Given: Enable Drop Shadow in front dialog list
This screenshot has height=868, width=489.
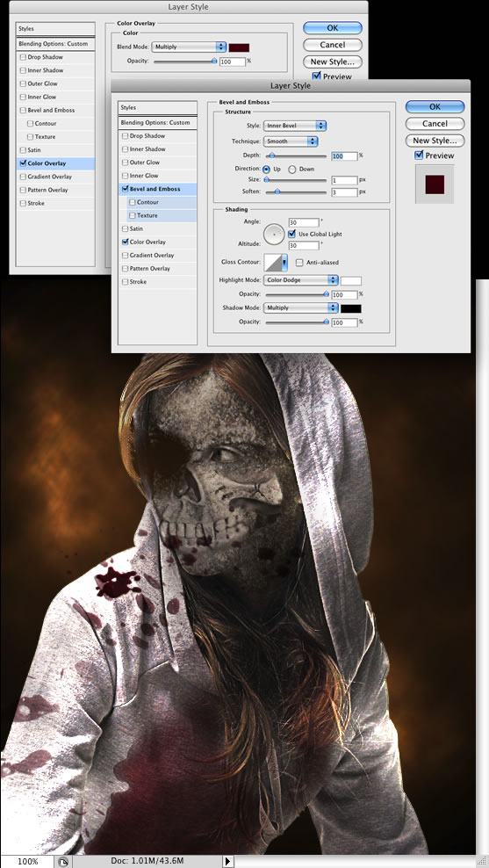Looking at the screenshot, I should pos(125,135).
